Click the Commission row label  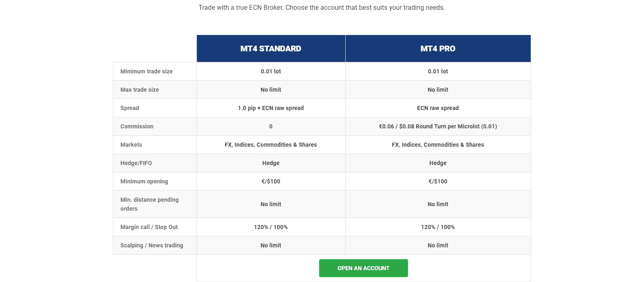pyautogui.click(x=137, y=126)
